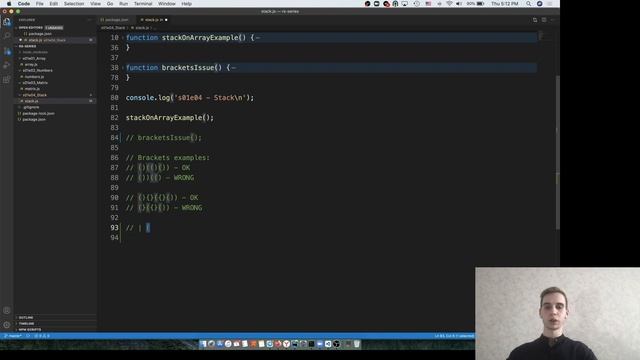Open the Apple menu

point(9,4)
